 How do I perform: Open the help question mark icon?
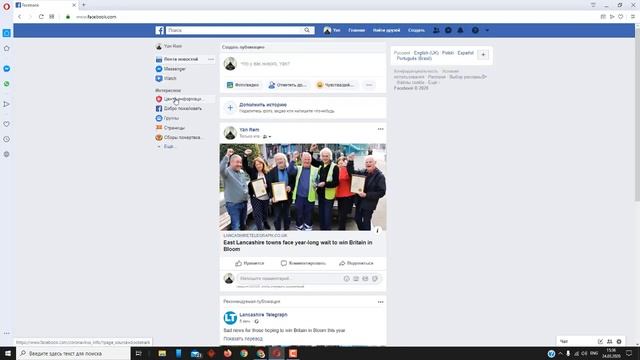(x=475, y=30)
